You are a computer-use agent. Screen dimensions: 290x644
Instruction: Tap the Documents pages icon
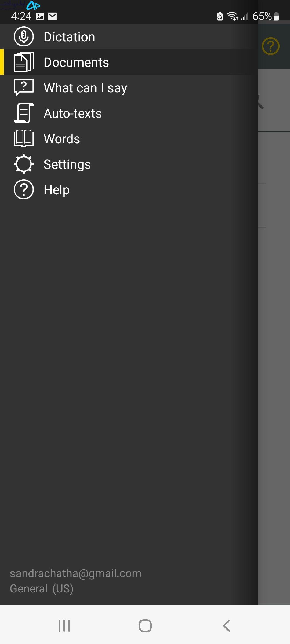[x=24, y=62]
